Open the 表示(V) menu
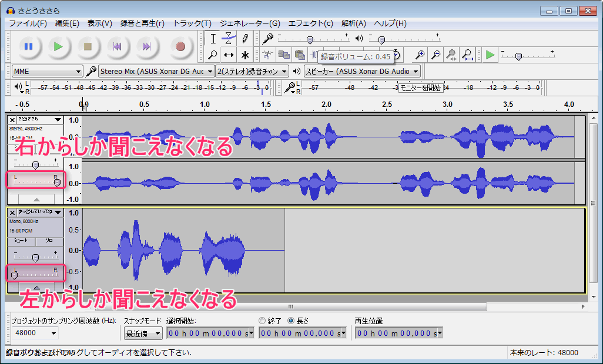603x364 pixels. pos(99,23)
